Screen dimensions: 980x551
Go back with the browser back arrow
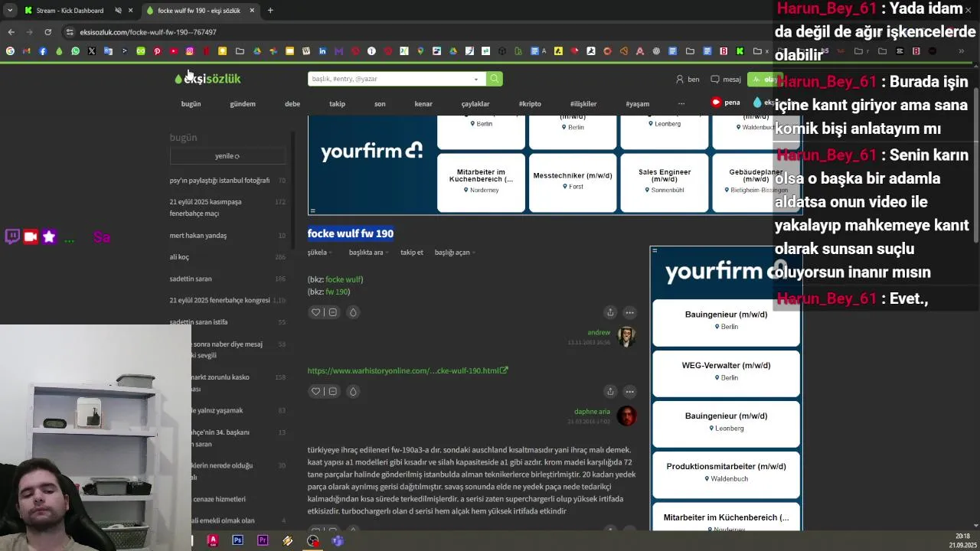(11, 32)
